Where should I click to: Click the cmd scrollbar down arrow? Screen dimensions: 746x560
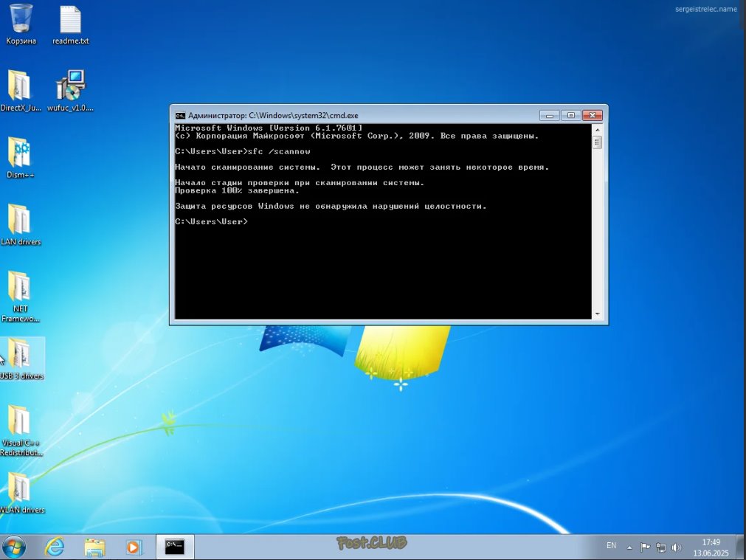tap(598, 314)
